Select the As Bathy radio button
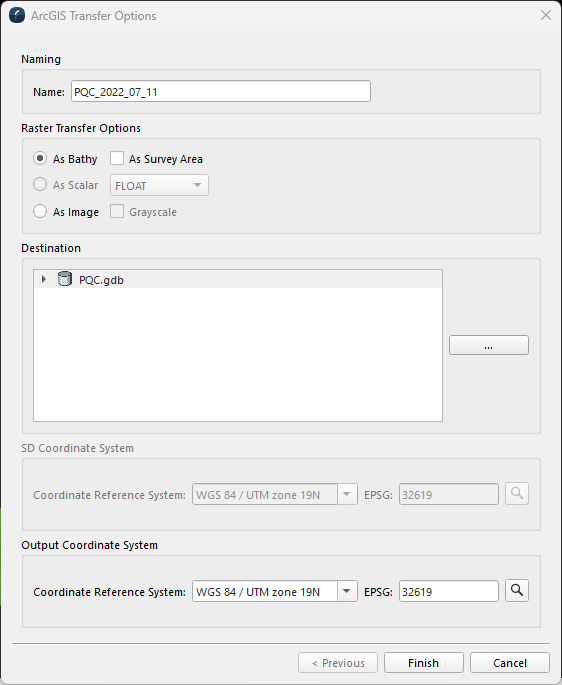The width and height of the screenshot is (562, 685). (40, 159)
